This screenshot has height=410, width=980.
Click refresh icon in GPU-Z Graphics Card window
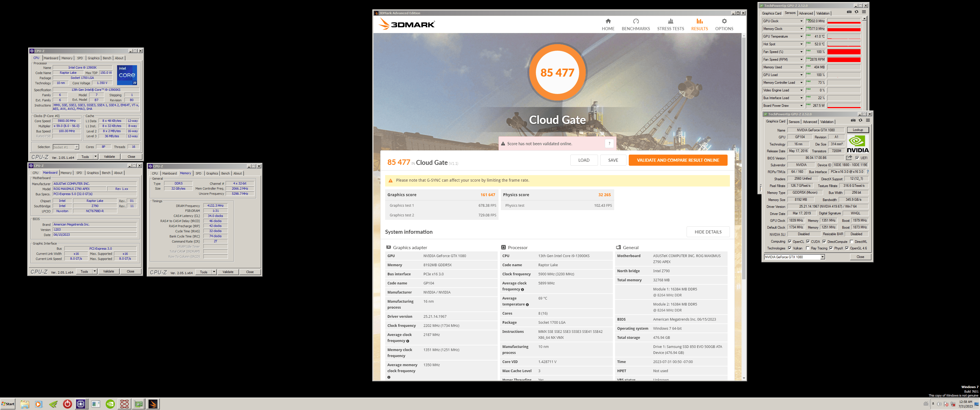point(861,120)
